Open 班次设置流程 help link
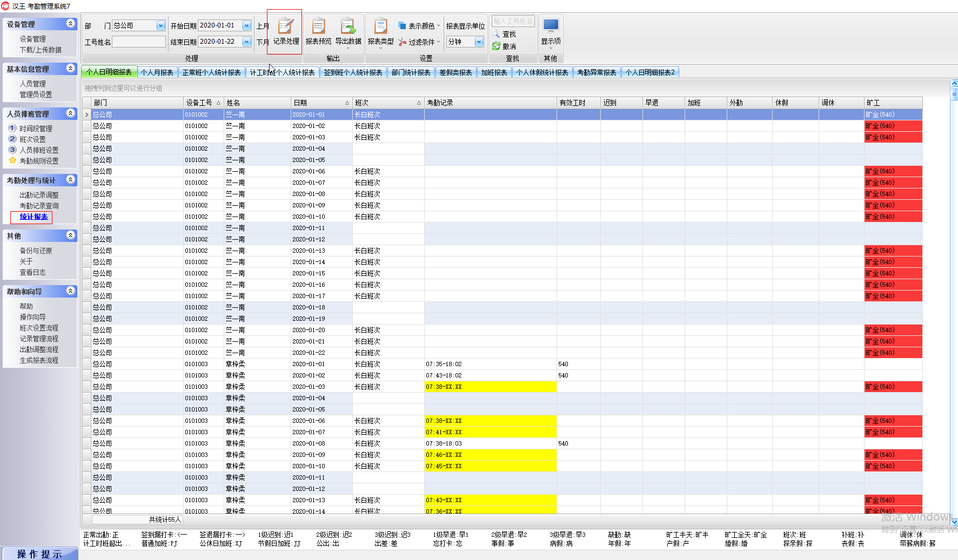958x560 pixels. point(39,328)
